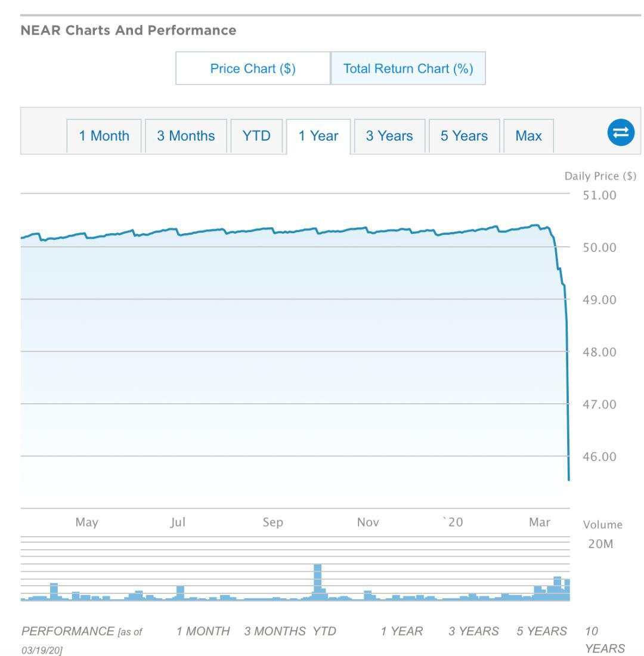
Task: Switch to Price Chart ($) view
Action: point(253,69)
